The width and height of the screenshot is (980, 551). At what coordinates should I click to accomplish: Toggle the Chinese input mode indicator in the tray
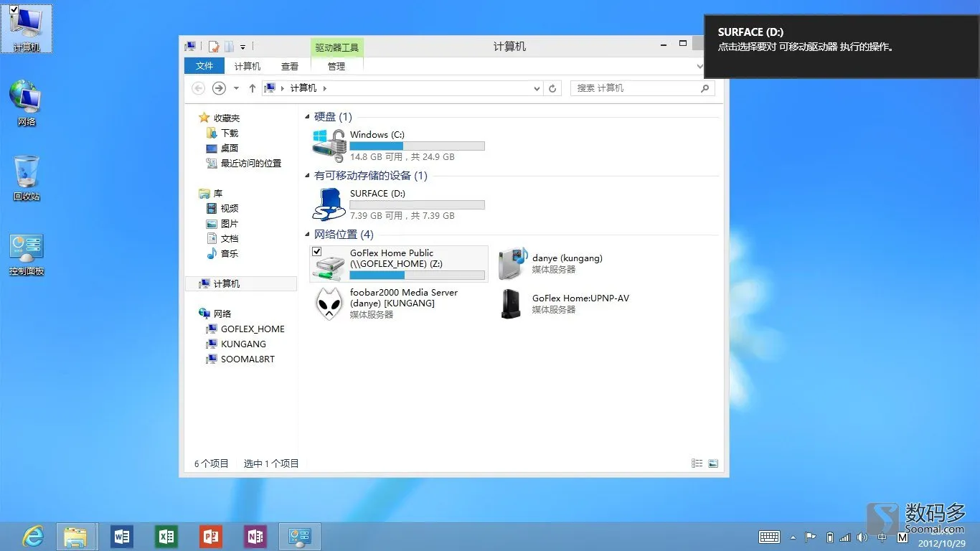coord(882,537)
